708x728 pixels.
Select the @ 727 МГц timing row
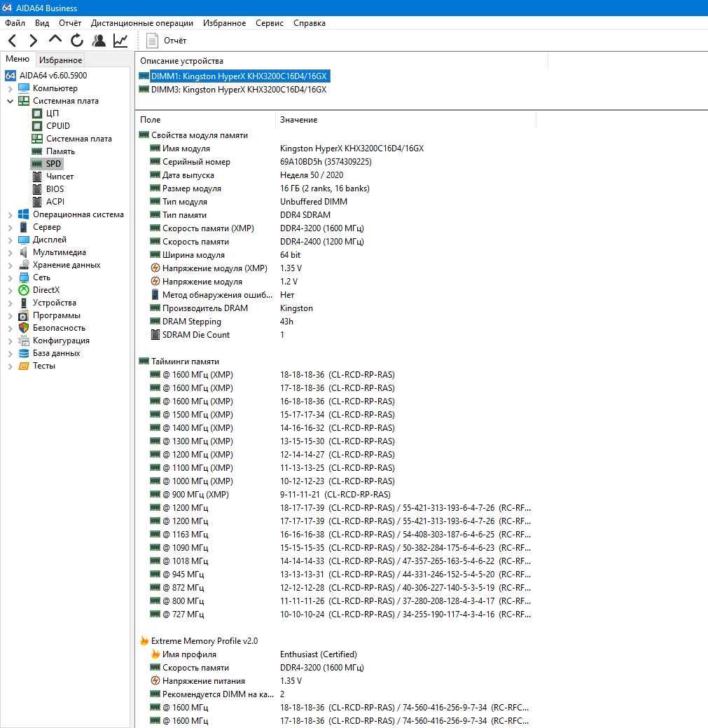[x=340, y=614]
